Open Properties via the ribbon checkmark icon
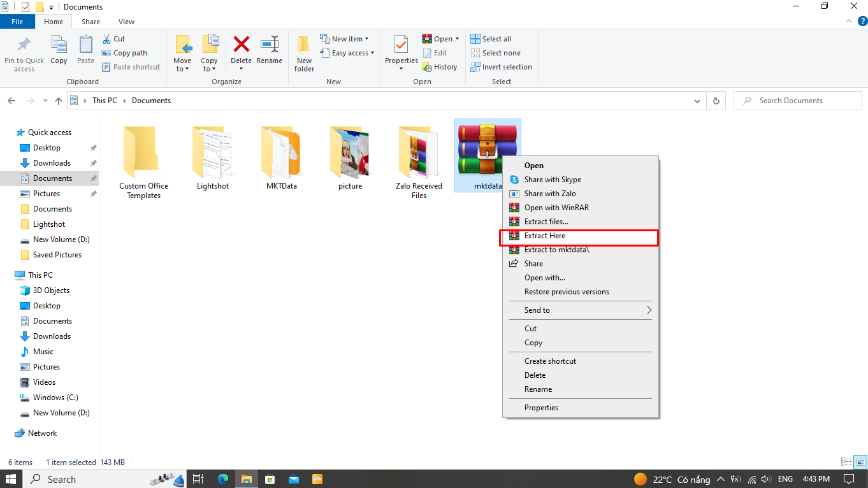Viewport: 868px width, 488px height. [x=401, y=45]
